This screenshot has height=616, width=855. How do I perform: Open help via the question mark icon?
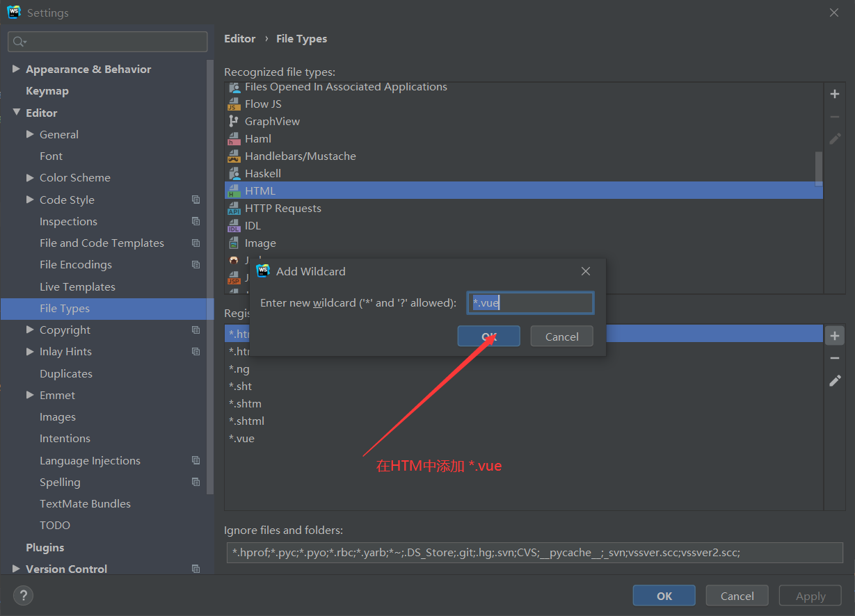(23, 595)
